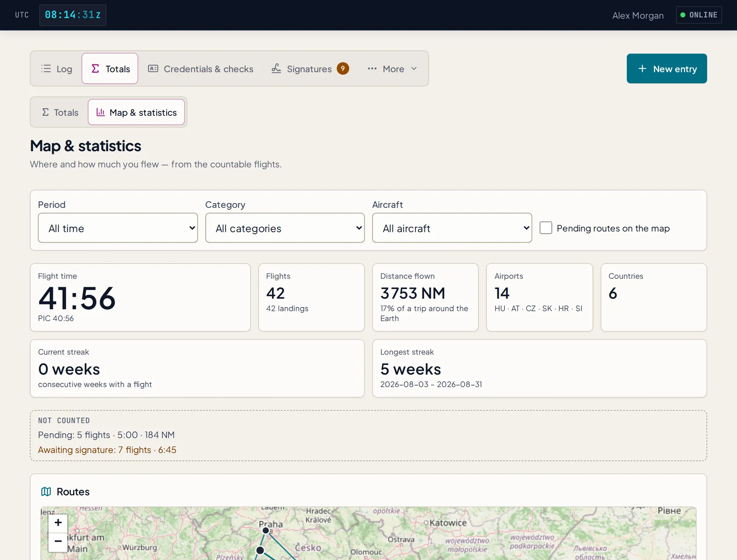Click the Log list icon
This screenshot has height=560, width=737.
tap(46, 69)
